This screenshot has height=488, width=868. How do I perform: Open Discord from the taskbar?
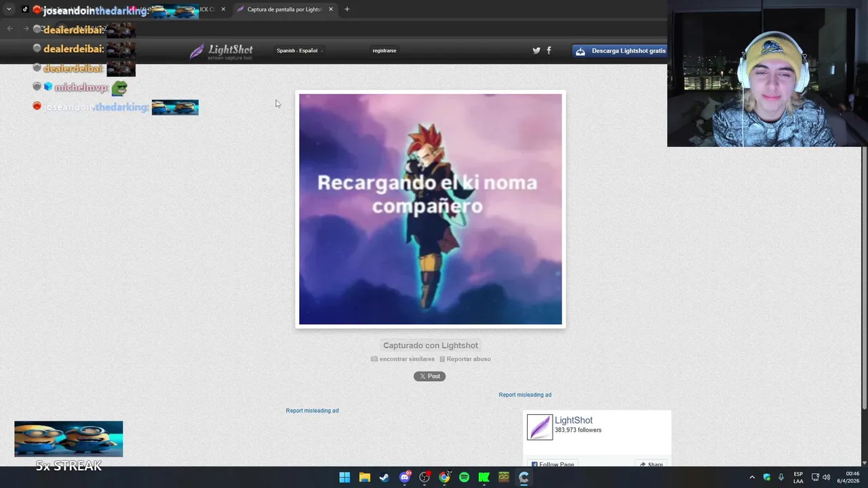[405, 477]
